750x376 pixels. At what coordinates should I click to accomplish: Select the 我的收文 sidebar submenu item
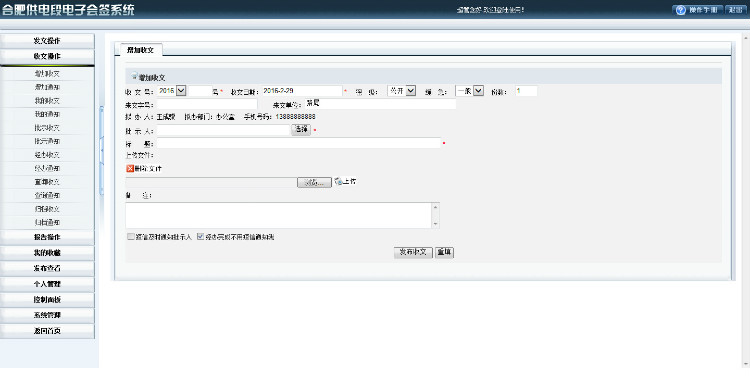tap(47, 101)
